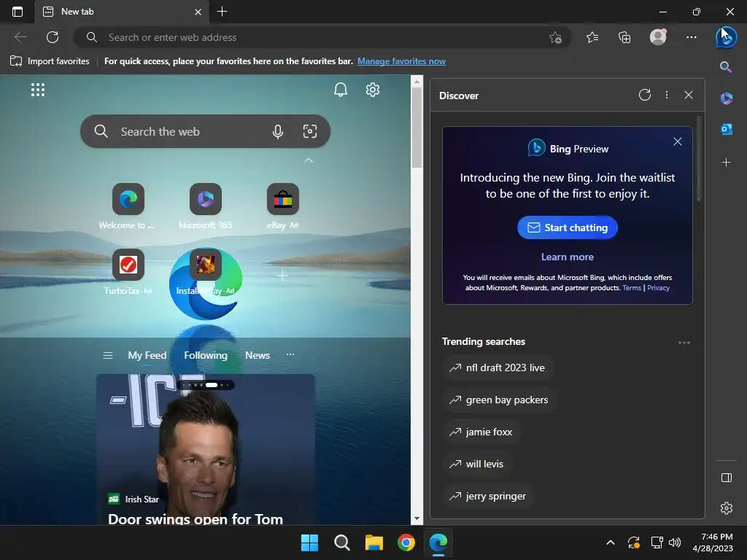The image size is (747, 560).
Task: Close the Discover panel
Action: pos(689,95)
